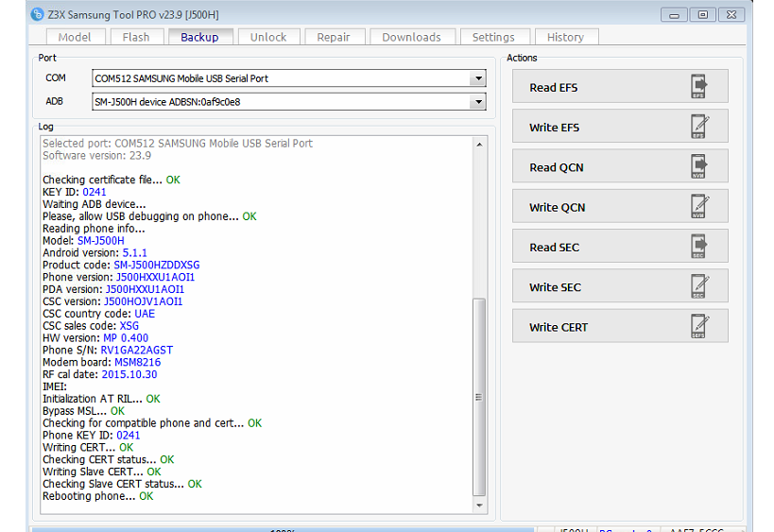Click the Read EFS phone icon
Image resolution: width=774 pixels, height=532 pixels.
pyautogui.click(x=699, y=86)
